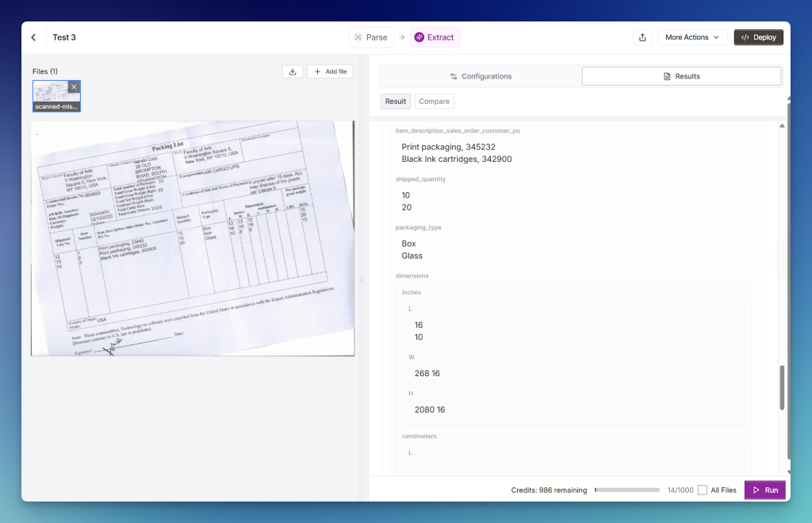Viewport: 812px width, 523px height.
Task: Click the packing list document preview
Action: click(x=193, y=238)
